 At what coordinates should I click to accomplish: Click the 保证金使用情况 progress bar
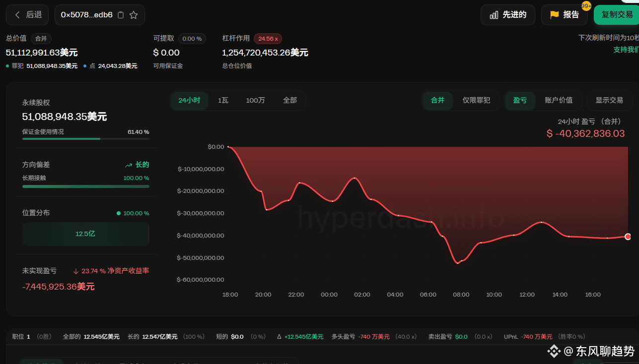click(x=85, y=139)
